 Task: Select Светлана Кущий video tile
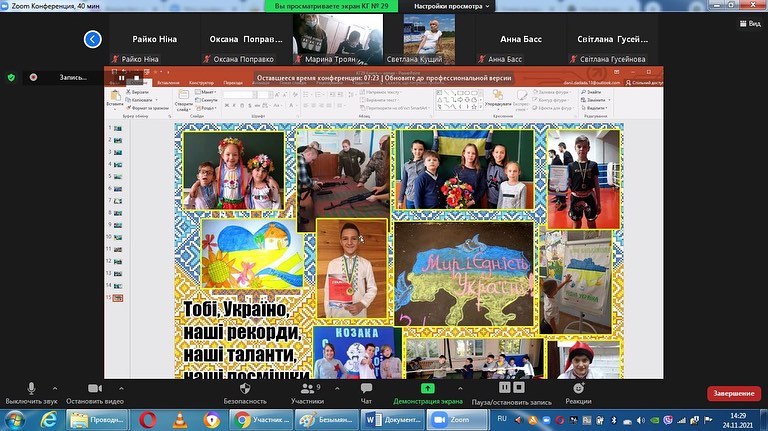click(429, 39)
